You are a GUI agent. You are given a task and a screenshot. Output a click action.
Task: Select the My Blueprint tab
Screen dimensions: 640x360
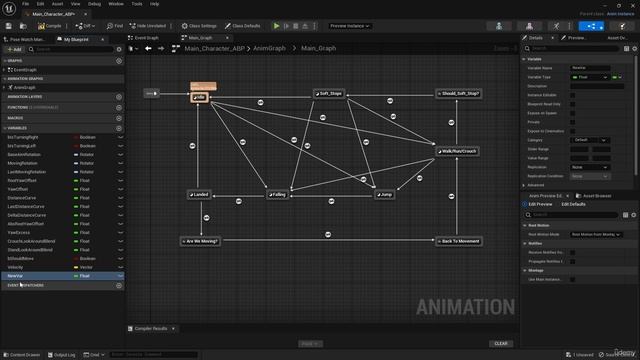click(76, 40)
